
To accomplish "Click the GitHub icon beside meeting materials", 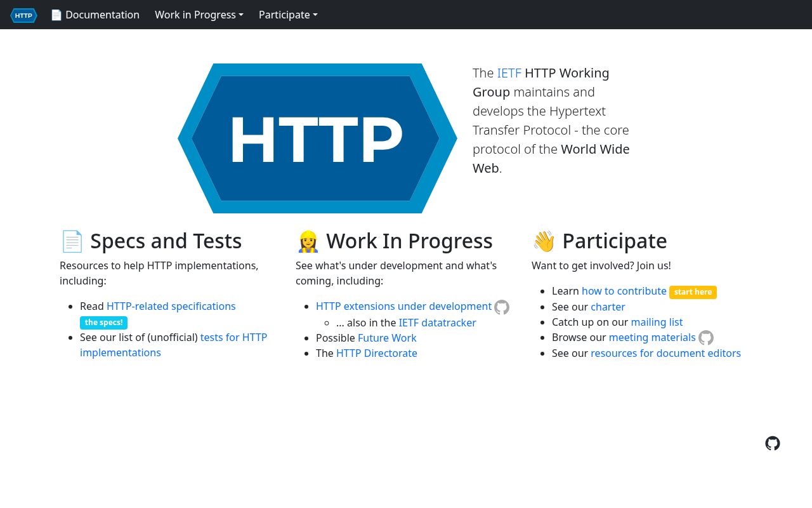I will (x=705, y=338).
